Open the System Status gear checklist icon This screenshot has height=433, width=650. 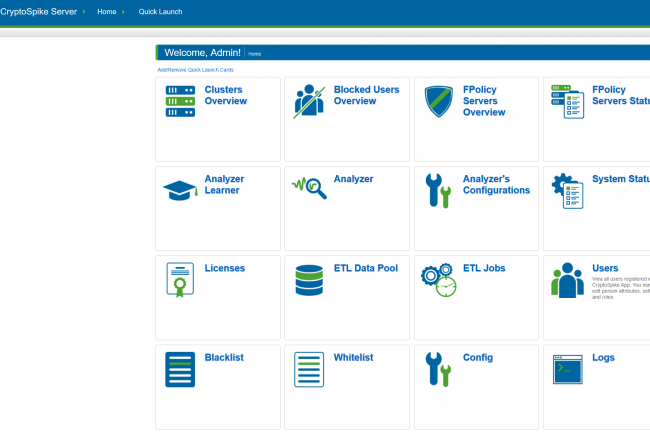coord(568,191)
